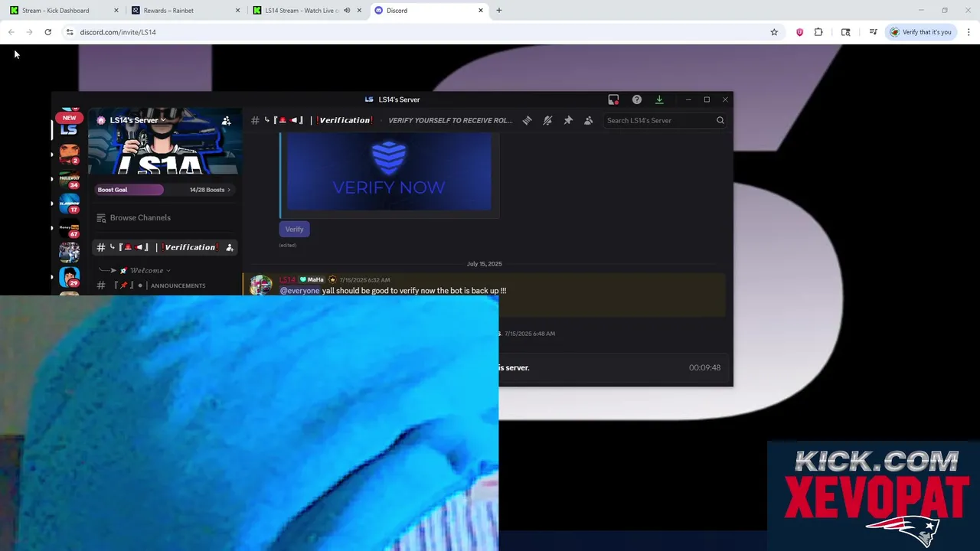
Task: Reload the page in browser
Action: [47, 32]
